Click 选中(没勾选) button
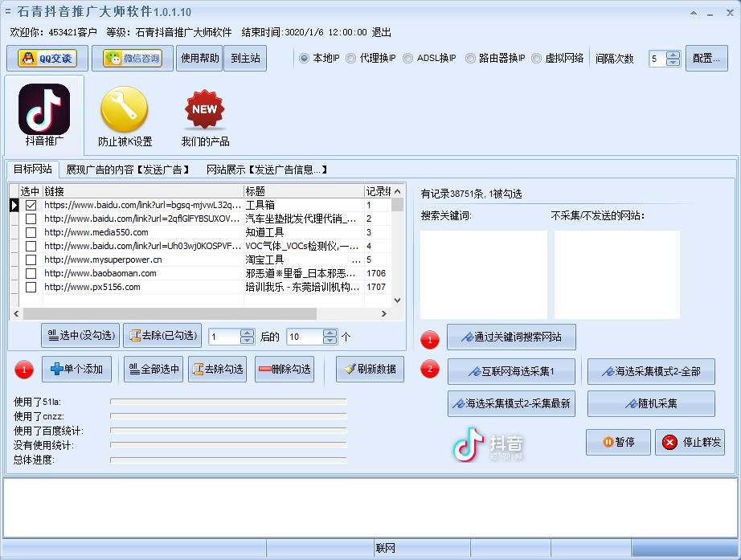The width and height of the screenshot is (741, 560). (x=81, y=336)
